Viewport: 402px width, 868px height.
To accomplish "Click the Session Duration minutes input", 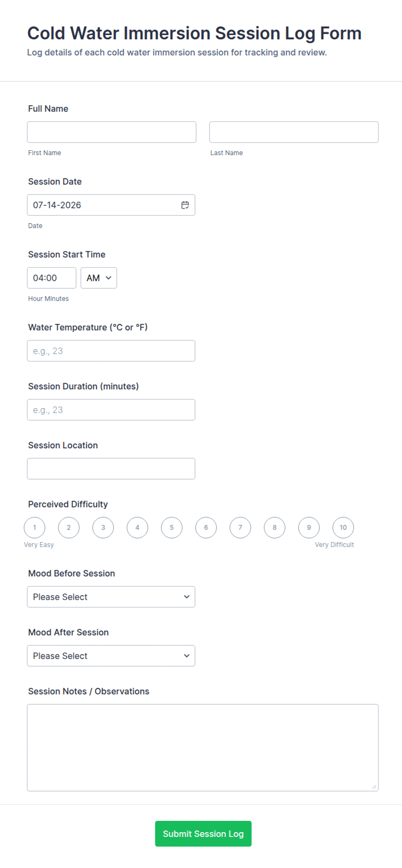I will point(111,410).
